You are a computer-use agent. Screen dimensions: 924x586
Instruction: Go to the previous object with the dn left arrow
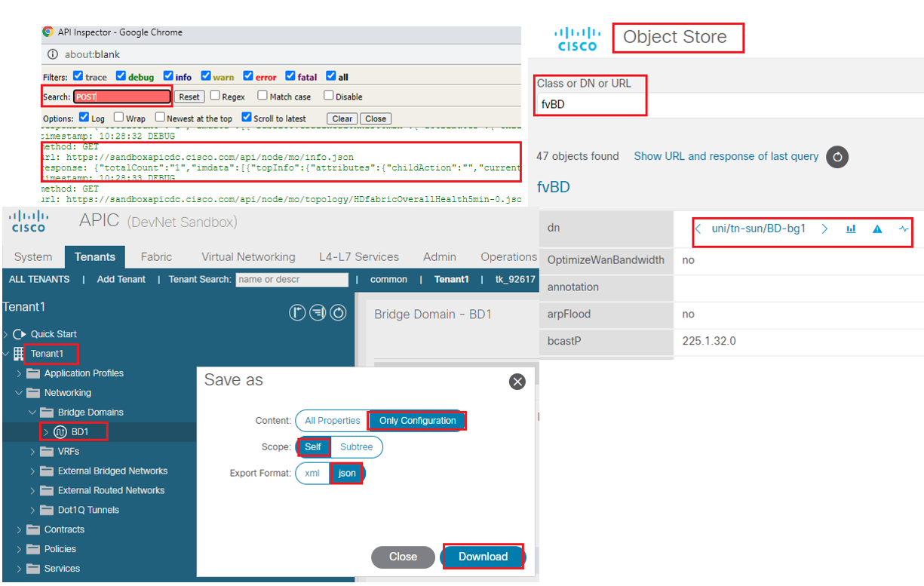pos(698,229)
